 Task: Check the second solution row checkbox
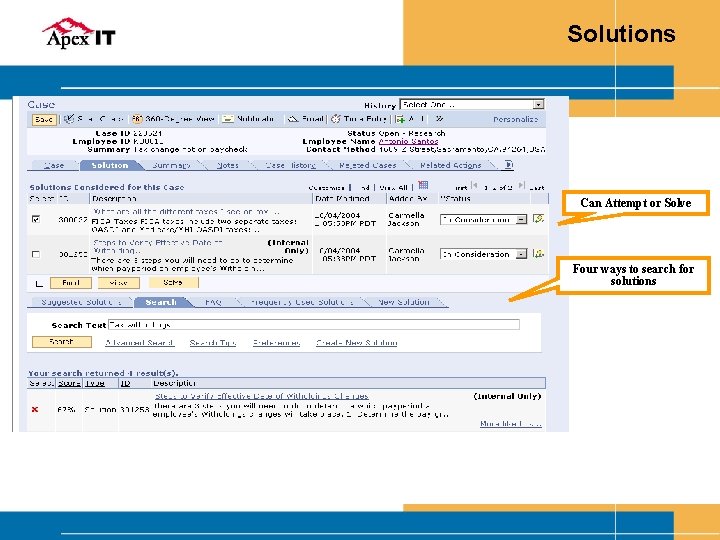point(36,254)
